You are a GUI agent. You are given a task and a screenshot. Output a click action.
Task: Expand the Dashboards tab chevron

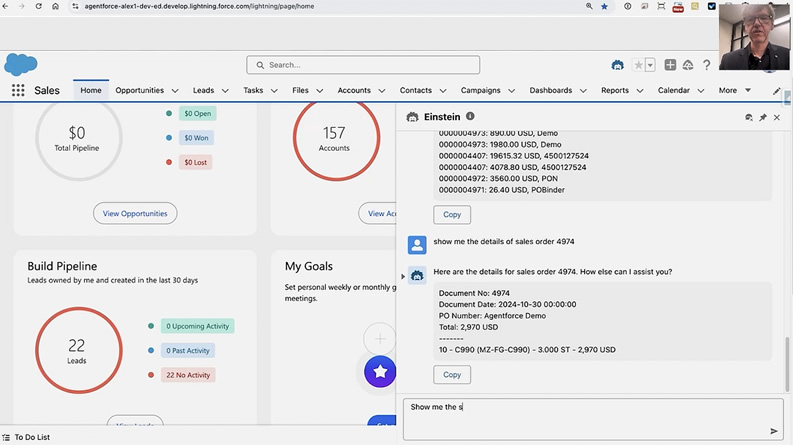click(583, 91)
